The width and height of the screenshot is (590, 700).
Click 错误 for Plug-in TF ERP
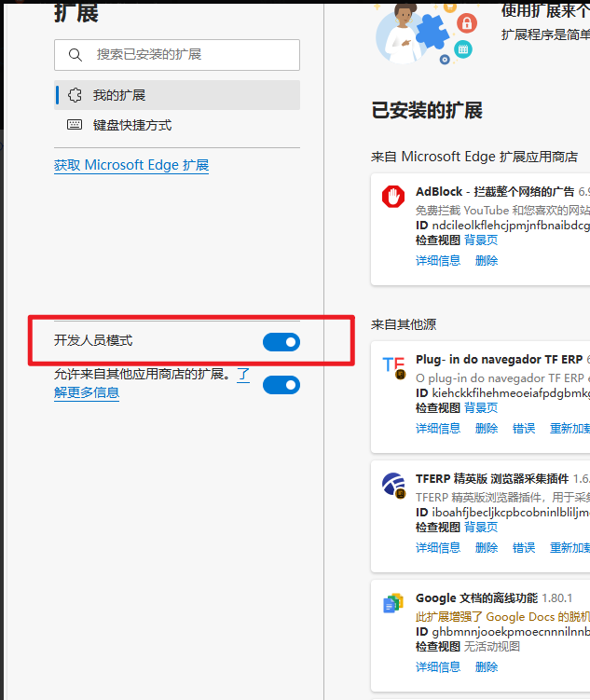[524, 429]
